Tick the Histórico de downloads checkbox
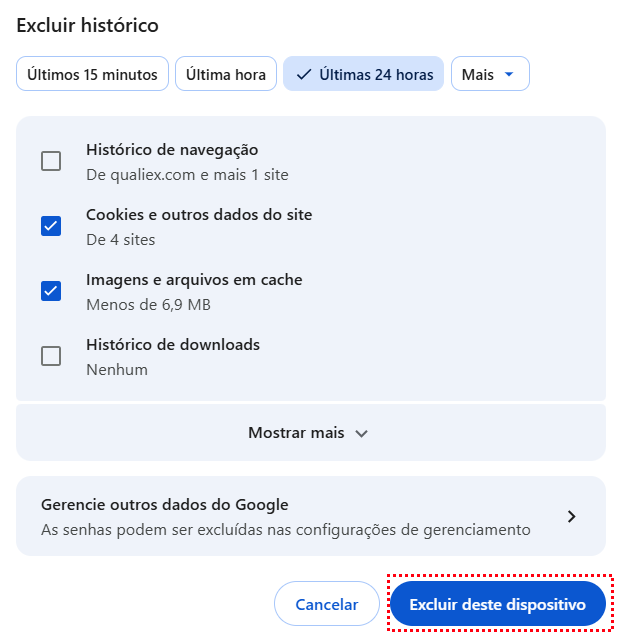This screenshot has height=636, width=625. click(x=51, y=356)
